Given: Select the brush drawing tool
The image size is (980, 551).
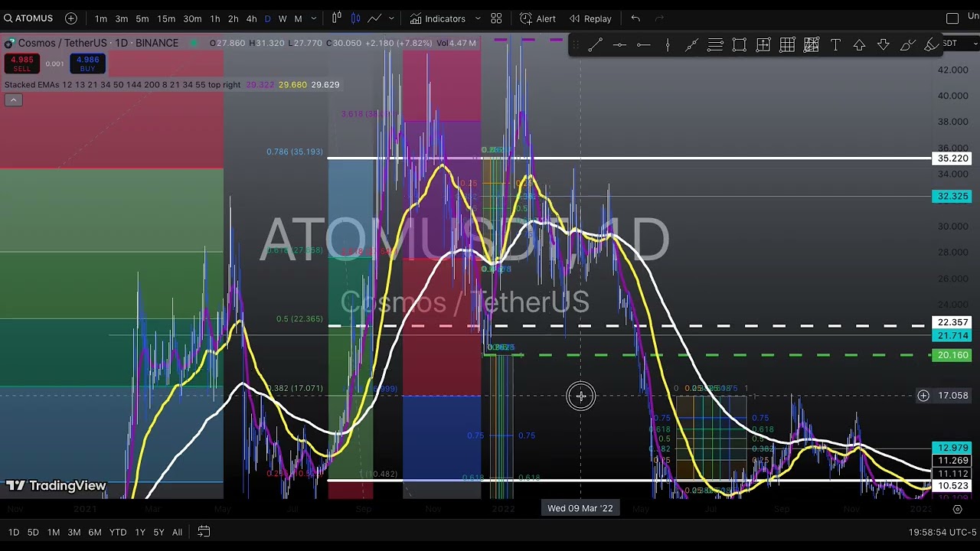Looking at the screenshot, I should pyautogui.click(x=907, y=45).
